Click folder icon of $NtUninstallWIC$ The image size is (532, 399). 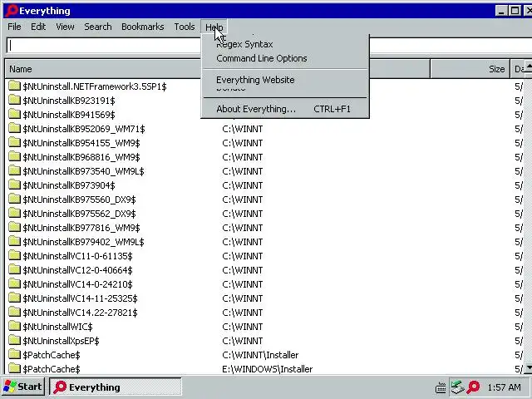click(x=15, y=327)
